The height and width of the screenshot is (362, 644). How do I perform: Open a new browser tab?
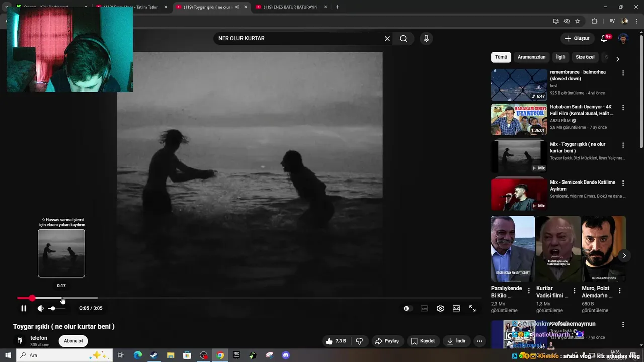pos(337,7)
